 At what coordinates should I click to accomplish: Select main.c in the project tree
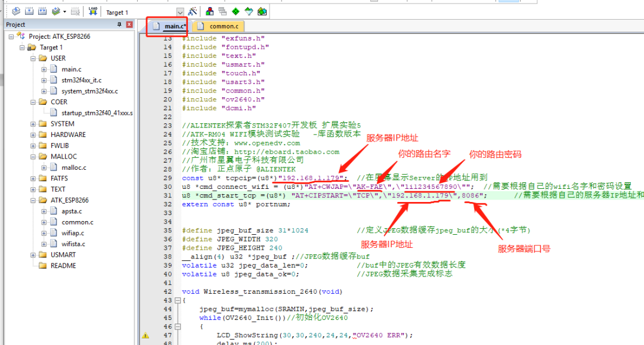coord(72,69)
